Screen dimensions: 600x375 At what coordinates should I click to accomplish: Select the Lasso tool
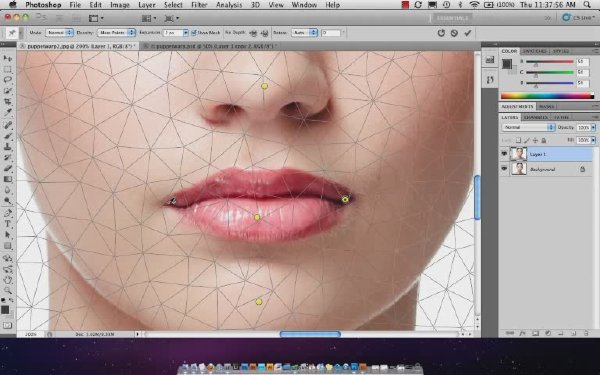point(8,80)
